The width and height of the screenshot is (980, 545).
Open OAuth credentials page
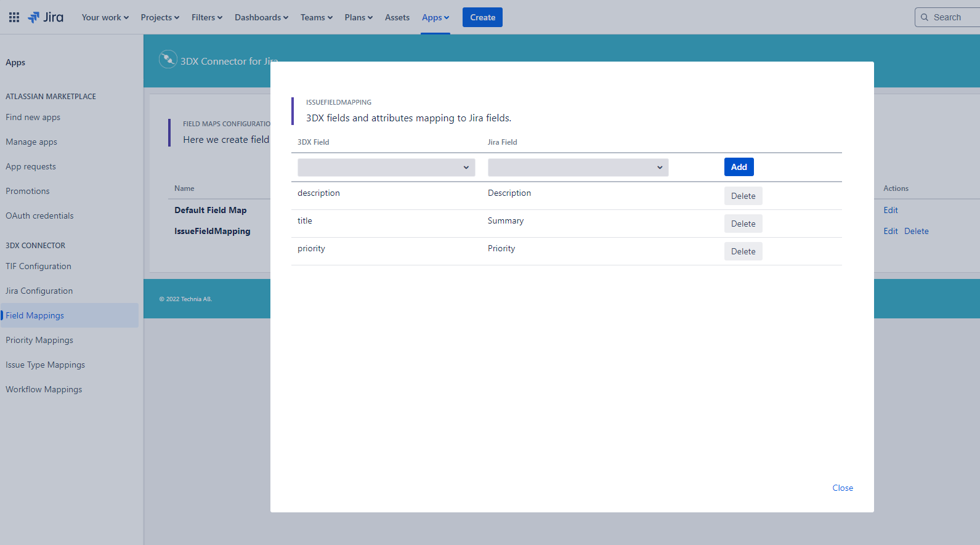(39, 216)
